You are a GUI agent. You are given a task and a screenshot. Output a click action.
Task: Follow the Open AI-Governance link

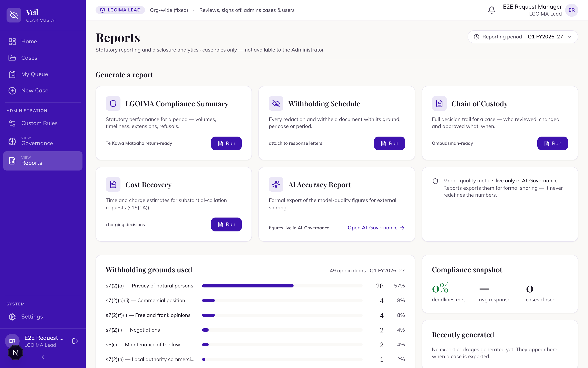[x=376, y=228]
